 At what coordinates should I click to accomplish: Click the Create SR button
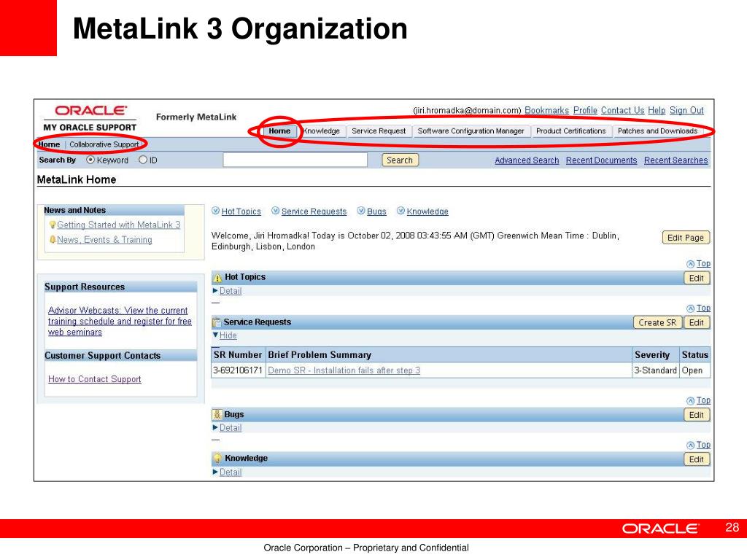point(657,322)
